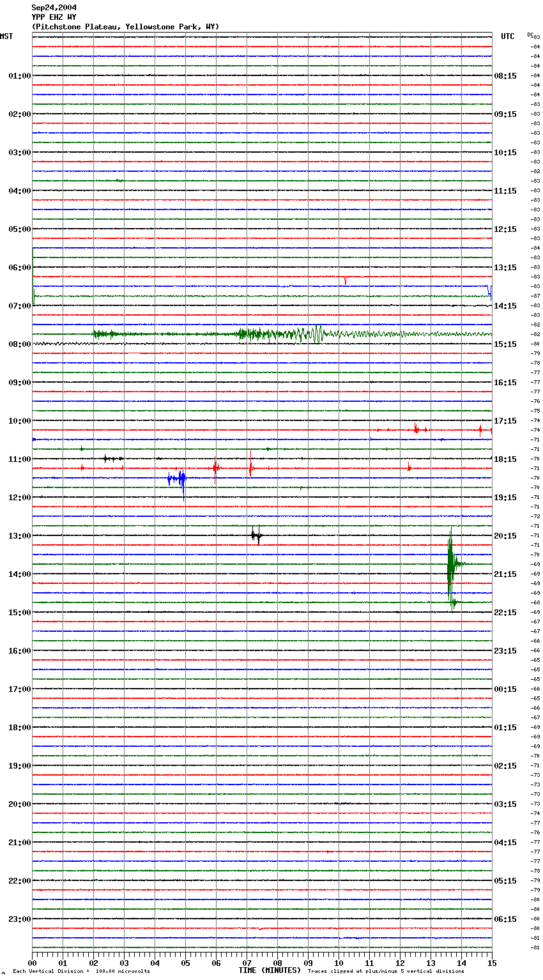Click the 19:00 MST hour label
Viewport: 543px width, 980px height.
19,766
